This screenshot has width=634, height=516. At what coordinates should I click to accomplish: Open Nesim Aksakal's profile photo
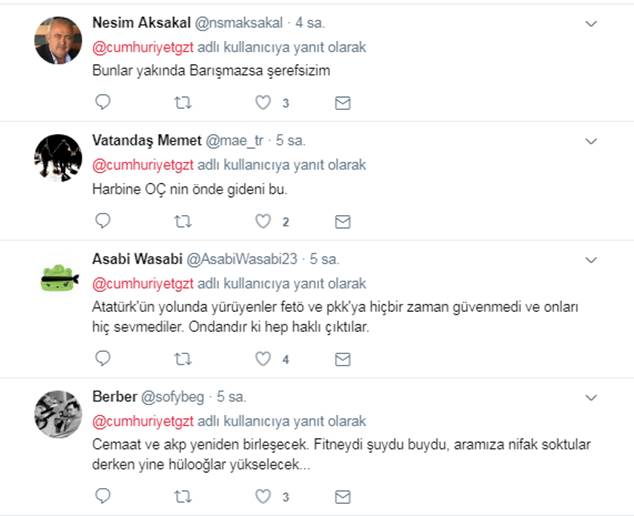coord(58,40)
